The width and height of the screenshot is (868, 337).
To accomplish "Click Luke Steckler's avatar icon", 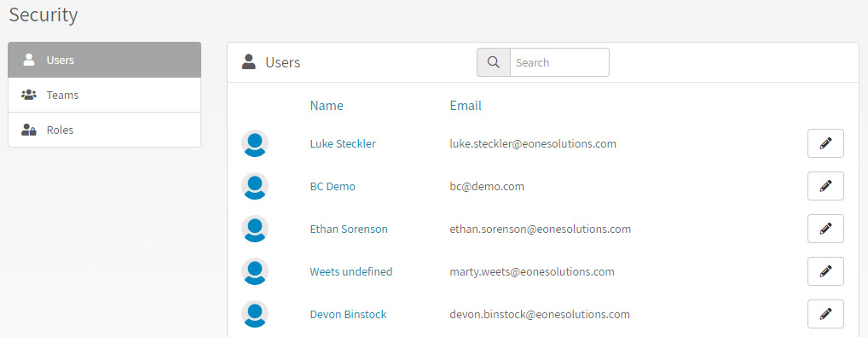I will 255,143.
